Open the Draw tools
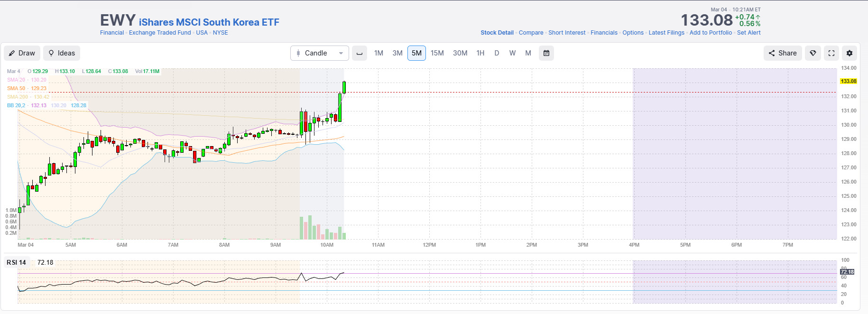868x314 pixels. [x=22, y=53]
